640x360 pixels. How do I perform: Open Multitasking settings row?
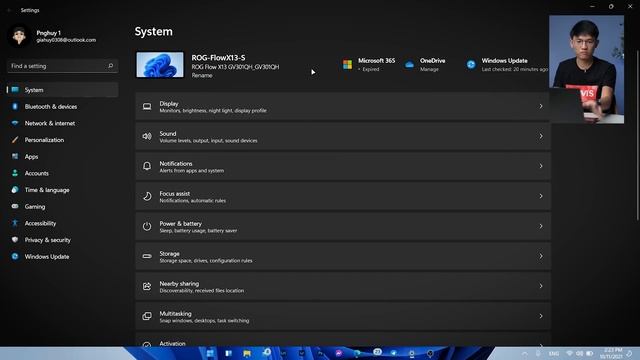(343, 316)
